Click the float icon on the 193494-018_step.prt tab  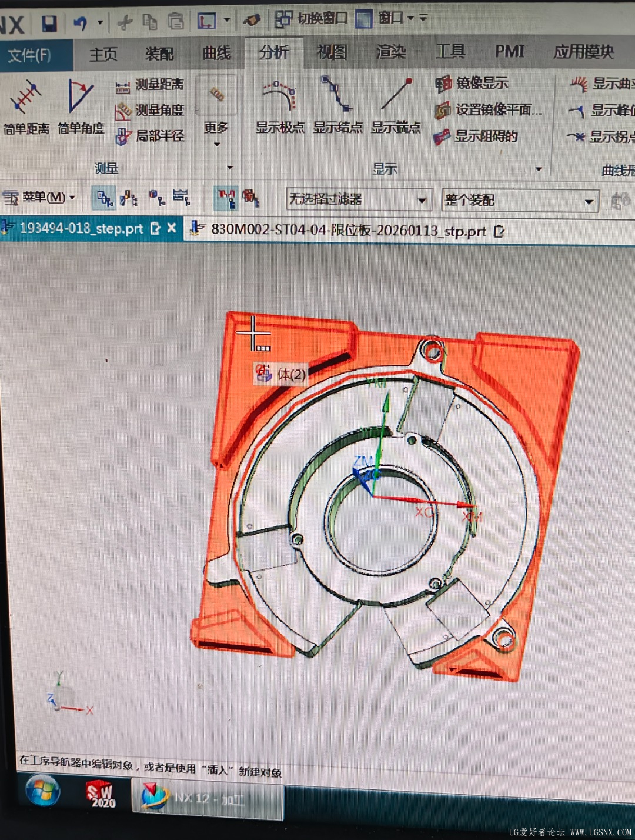155,228
